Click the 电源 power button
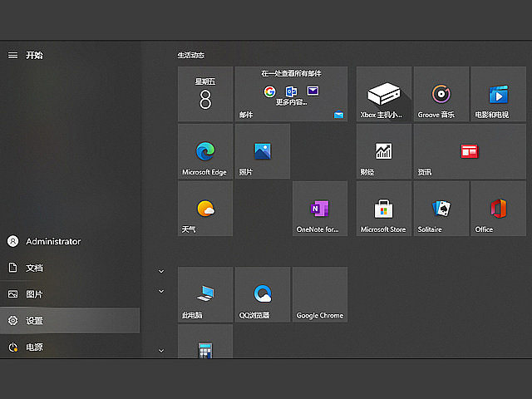This screenshot has width=532, height=399. pos(70,347)
